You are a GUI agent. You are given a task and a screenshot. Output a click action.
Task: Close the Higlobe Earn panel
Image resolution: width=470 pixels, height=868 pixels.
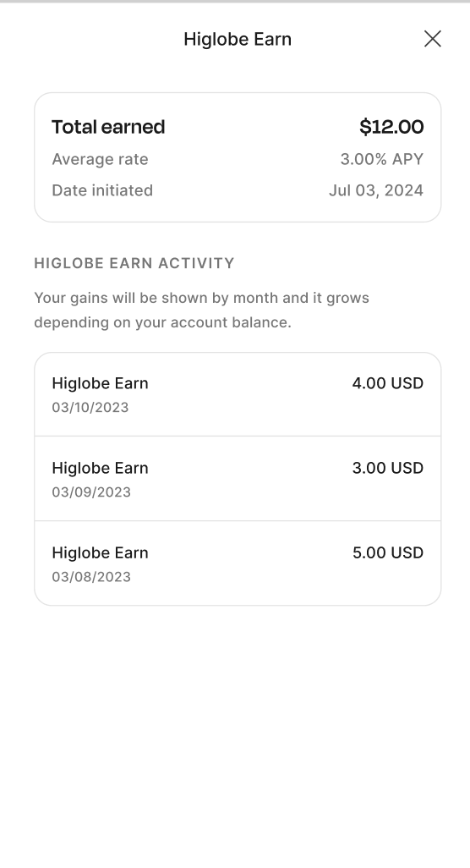pos(433,39)
